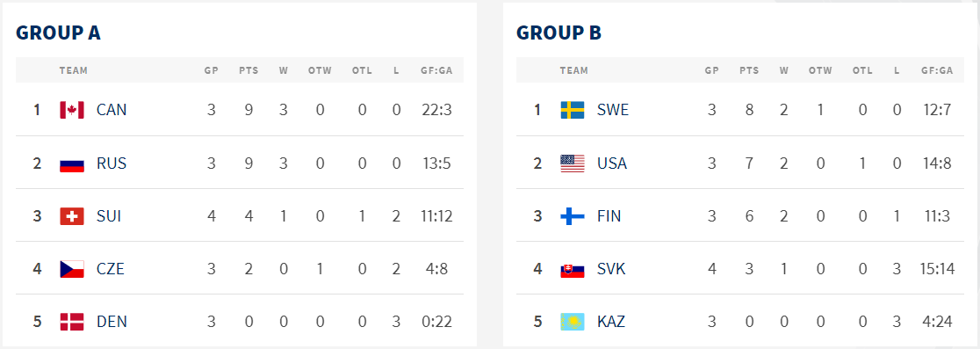Screen dimensions: 980x349
Task: Click the GF:GA column header in Group B
Action: click(x=937, y=70)
